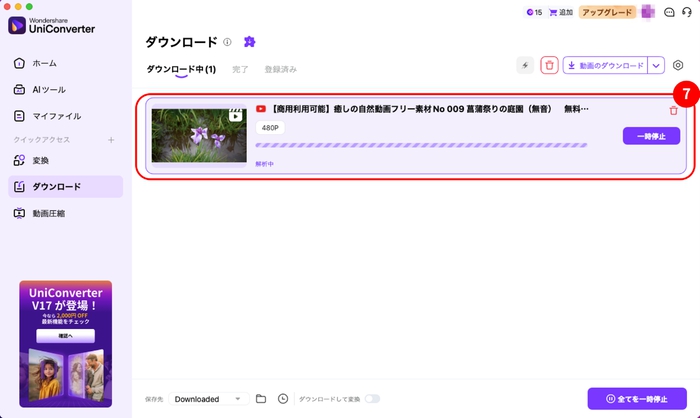
Task: Switch to the 登録済み tab
Action: click(x=280, y=69)
